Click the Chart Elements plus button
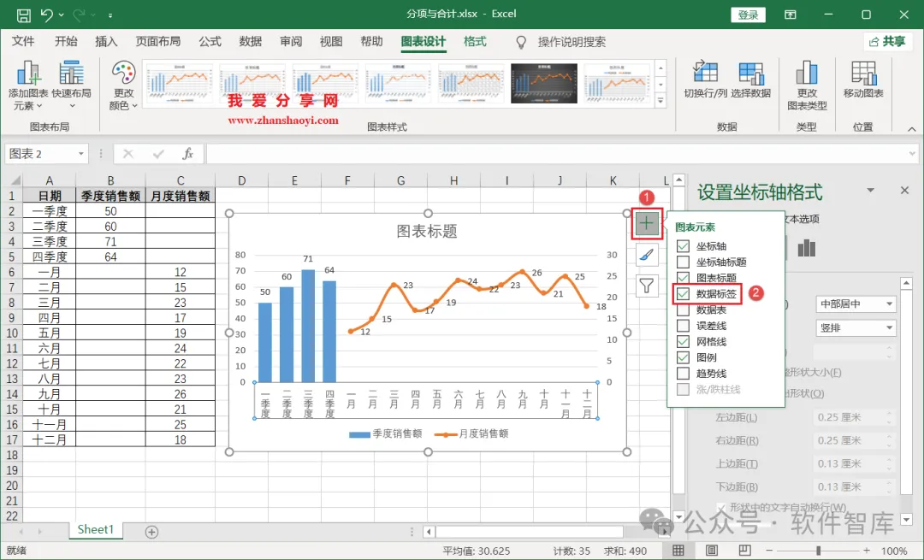 click(x=647, y=224)
